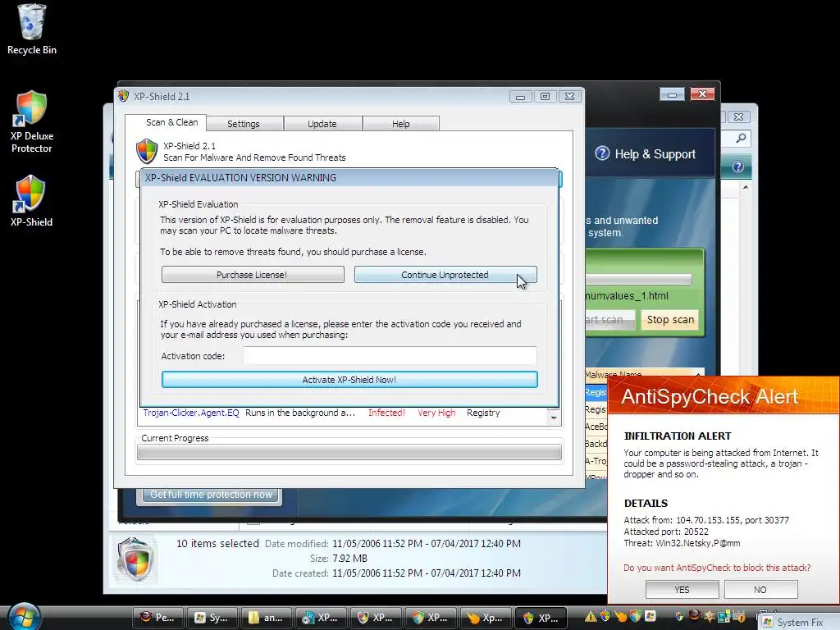Maximize the XP-Shield 2.1 window

point(545,97)
